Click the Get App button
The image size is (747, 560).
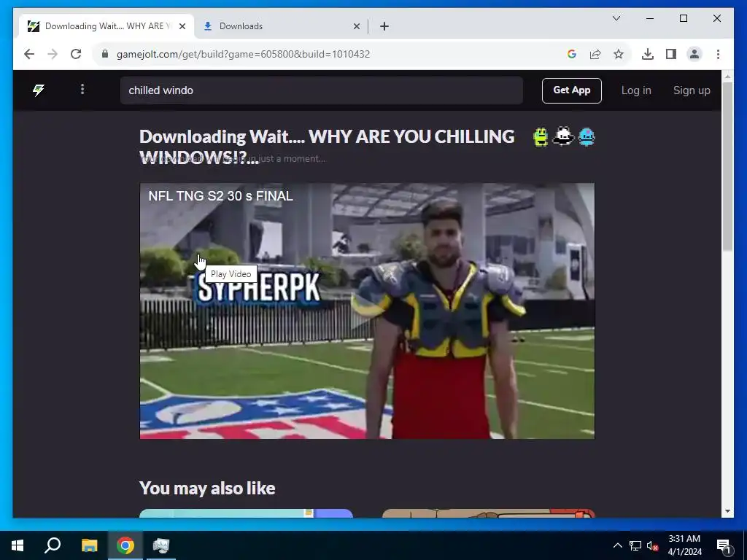[571, 90]
